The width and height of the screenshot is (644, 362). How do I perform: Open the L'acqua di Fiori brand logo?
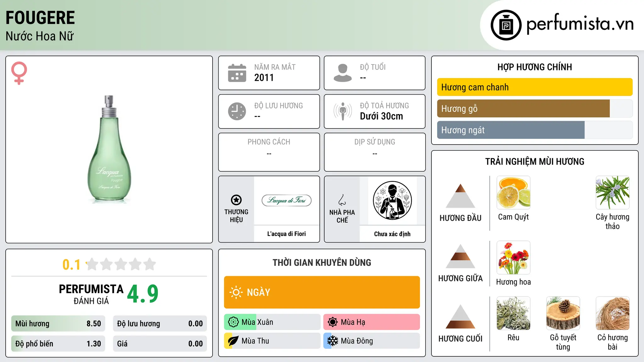pyautogui.click(x=286, y=200)
